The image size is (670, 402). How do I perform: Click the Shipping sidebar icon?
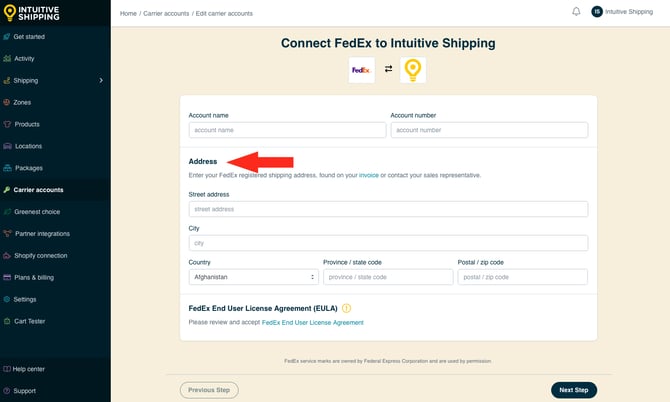pos(7,80)
